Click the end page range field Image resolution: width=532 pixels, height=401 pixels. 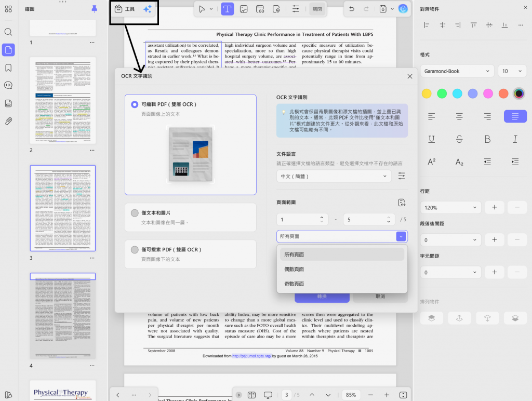(x=369, y=220)
